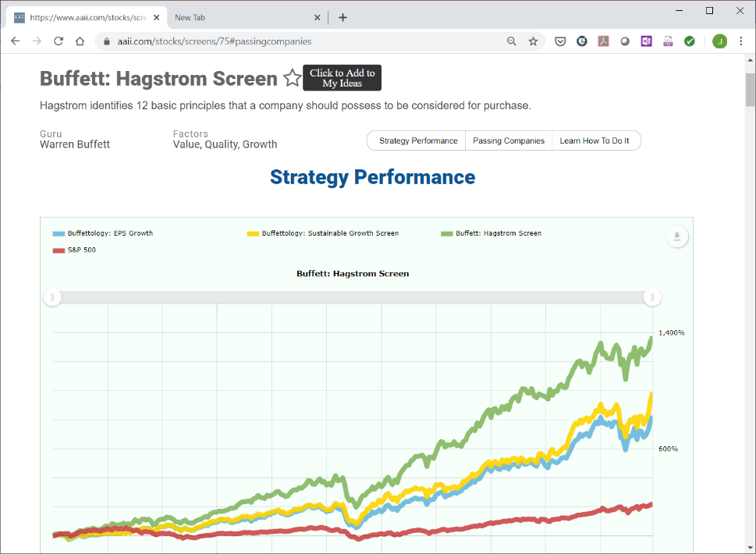Go to the browser home page icon
756x554 pixels.
[80, 41]
